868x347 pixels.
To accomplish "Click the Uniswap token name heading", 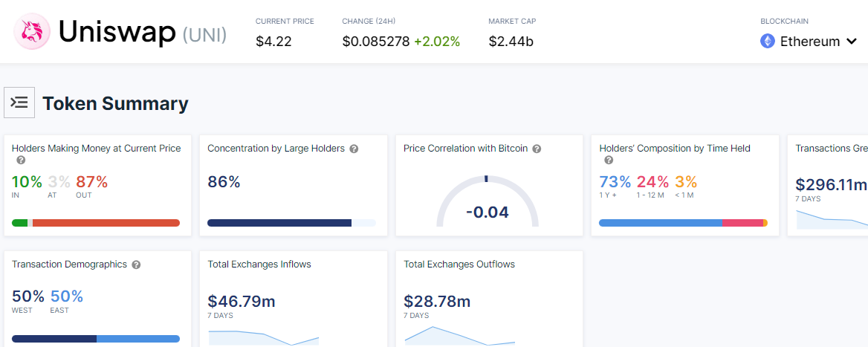I will pos(117,32).
